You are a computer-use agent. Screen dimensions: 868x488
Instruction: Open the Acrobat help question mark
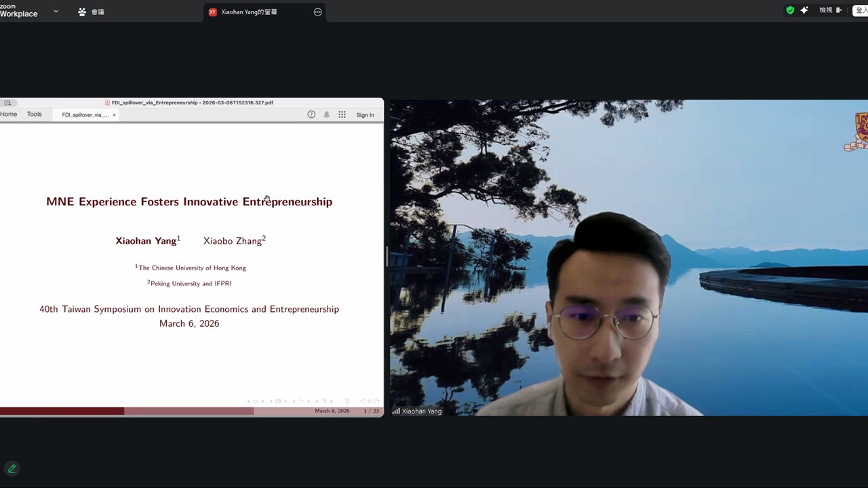311,115
